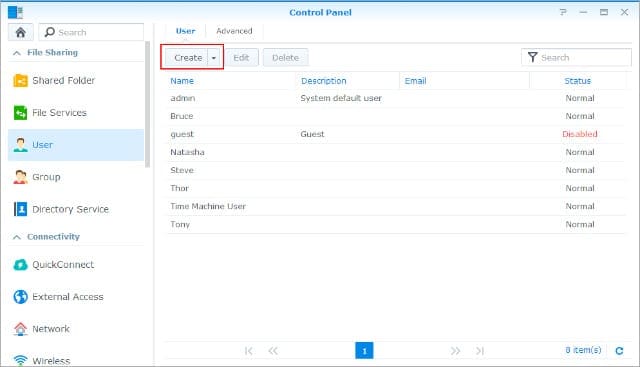Open File Services section
The height and width of the screenshot is (367, 640).
[76, 113]
